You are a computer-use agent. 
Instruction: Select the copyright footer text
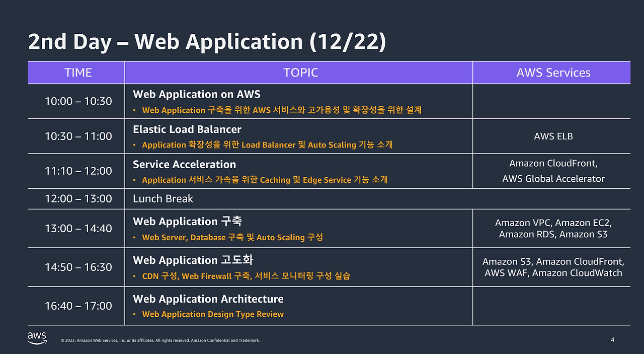[161, 340]
